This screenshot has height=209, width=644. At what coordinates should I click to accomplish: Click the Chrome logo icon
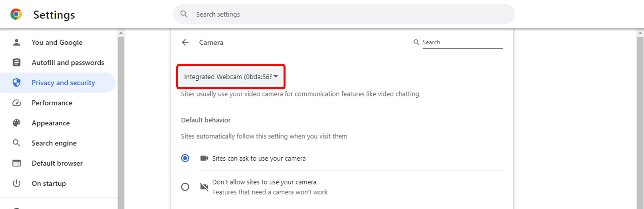pyautogui.click(x=16, y=14)
